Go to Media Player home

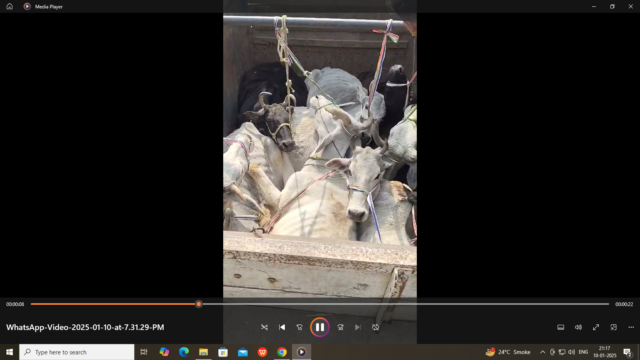pyautogui.click(x=9, y=7)
